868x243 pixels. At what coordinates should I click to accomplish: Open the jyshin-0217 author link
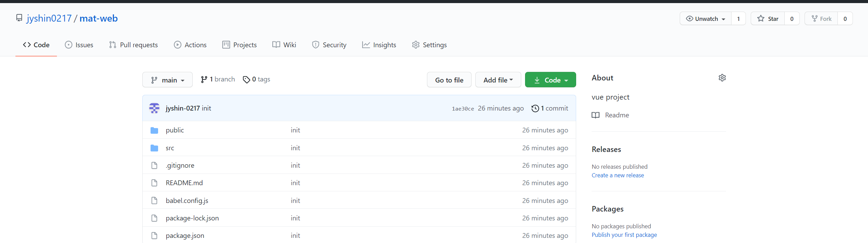pyautogui.click(x=183, y=108)
